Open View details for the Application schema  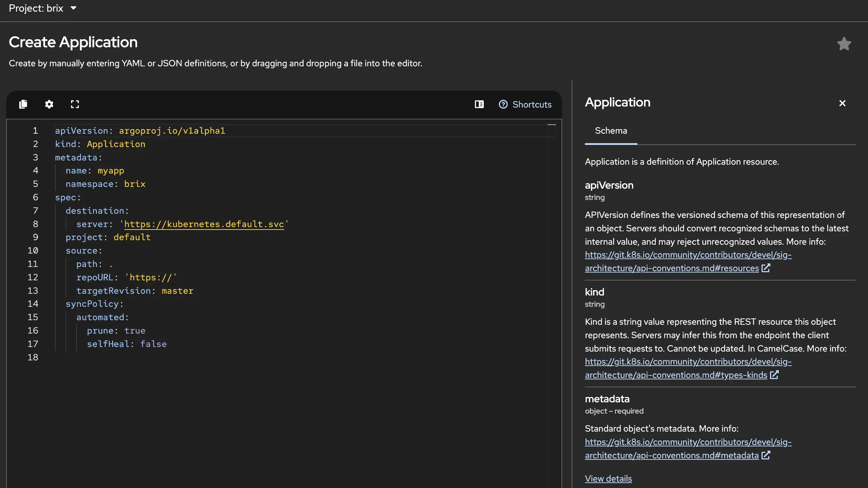(608, 478)
